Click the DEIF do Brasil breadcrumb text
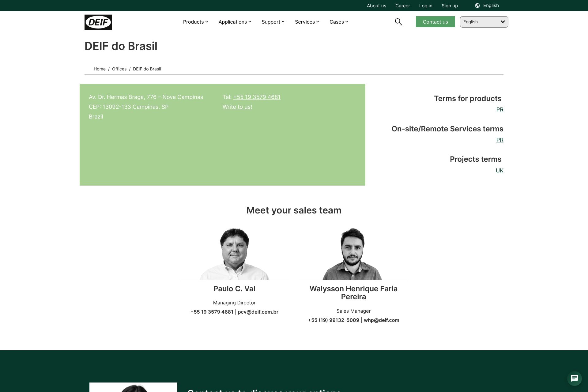 [147, 69]
